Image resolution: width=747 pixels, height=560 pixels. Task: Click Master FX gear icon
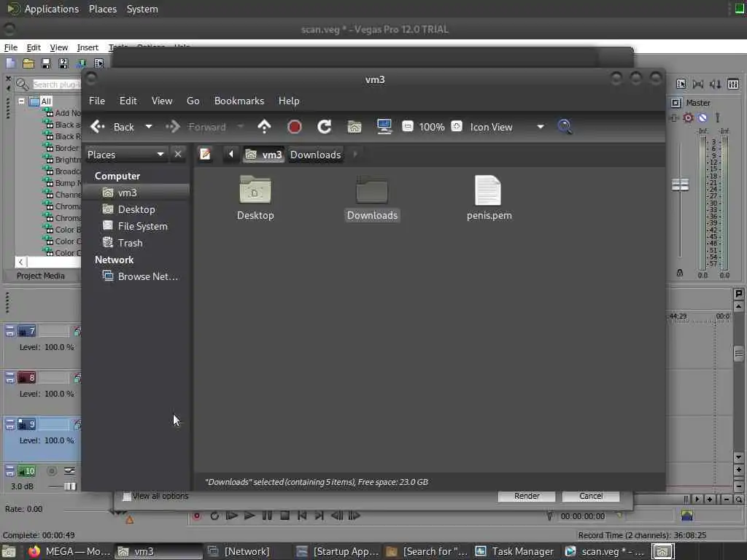(x=688, y=117)
